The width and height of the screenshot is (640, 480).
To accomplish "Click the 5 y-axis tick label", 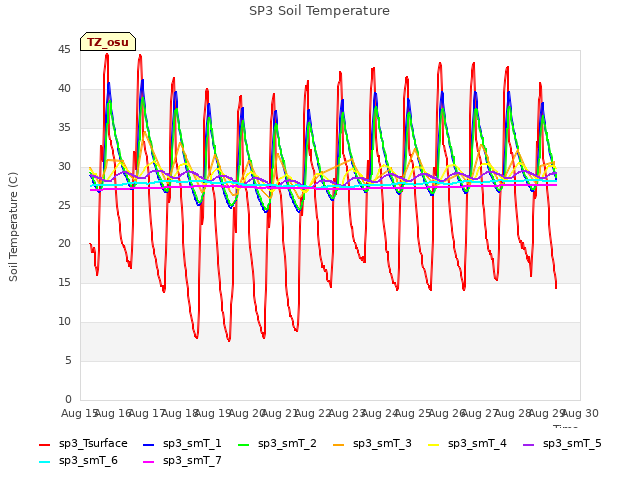I will pyautogui.click(x=68, y=360).
